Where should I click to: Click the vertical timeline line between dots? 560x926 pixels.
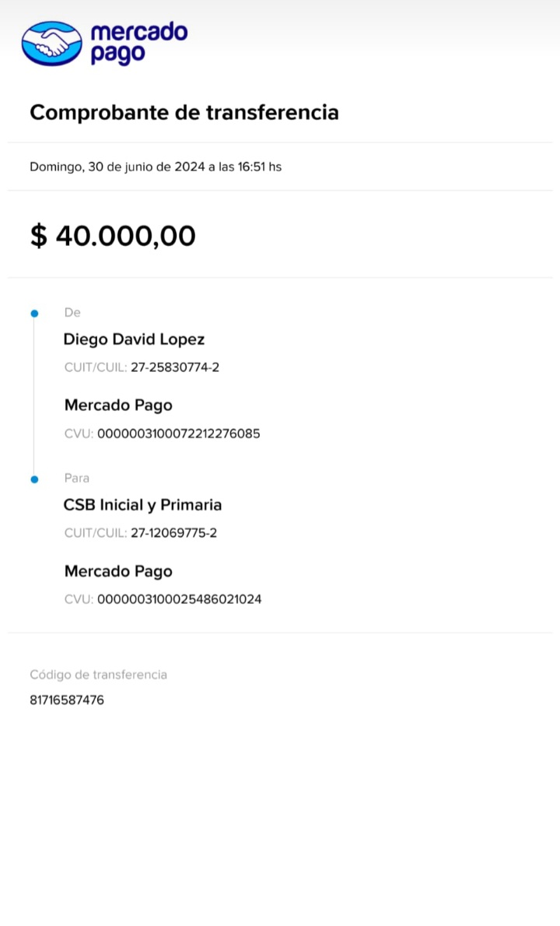click(34, 397)
